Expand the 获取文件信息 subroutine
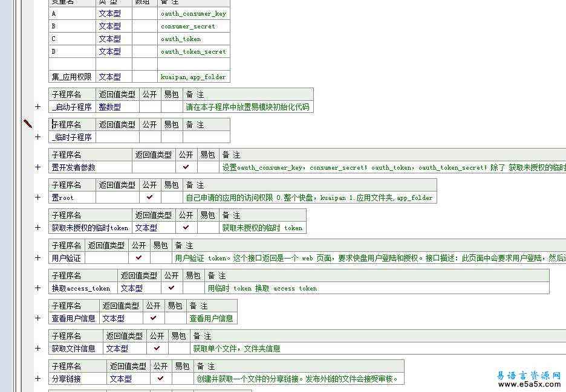This screenshot has width=566, height=392. point(38,349)
